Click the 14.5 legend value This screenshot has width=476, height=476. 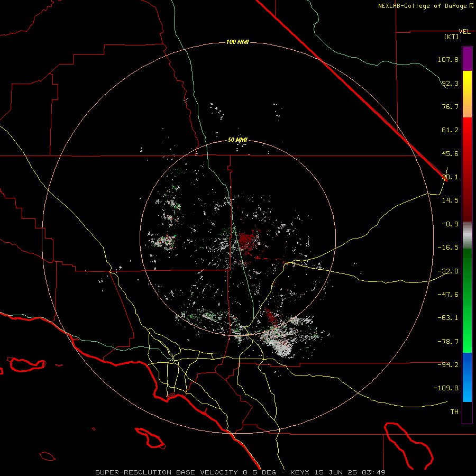(x=450, y=200)
